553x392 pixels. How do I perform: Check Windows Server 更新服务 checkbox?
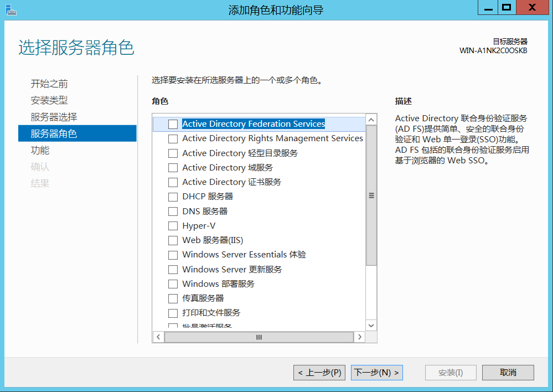pos(173,270)
